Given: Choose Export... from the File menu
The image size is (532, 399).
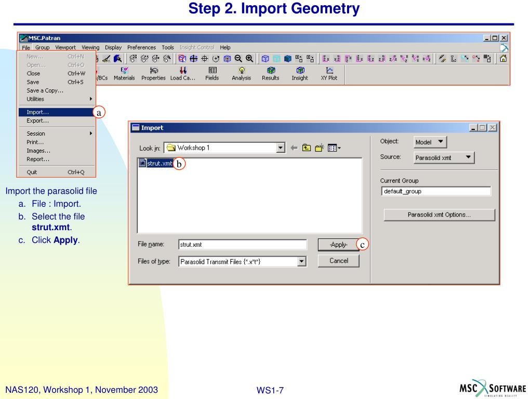Looking at the screenshot, I should point(56,121).
